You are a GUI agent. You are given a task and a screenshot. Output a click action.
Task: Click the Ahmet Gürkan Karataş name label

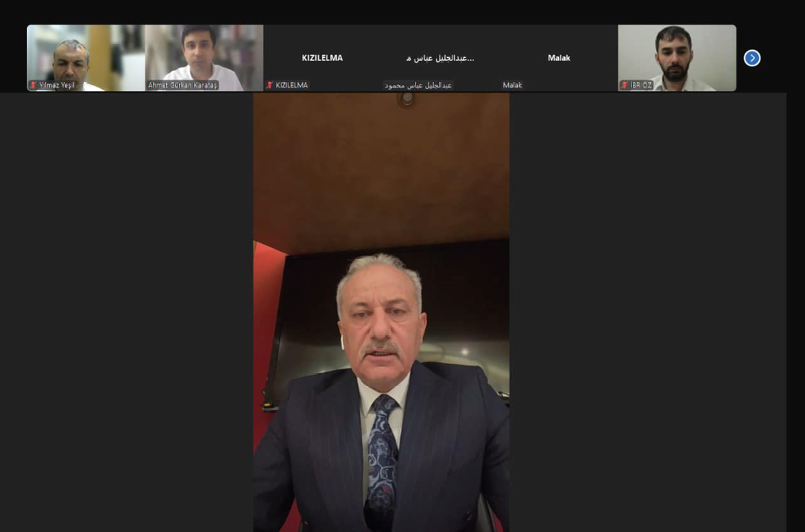coord(183,86)
